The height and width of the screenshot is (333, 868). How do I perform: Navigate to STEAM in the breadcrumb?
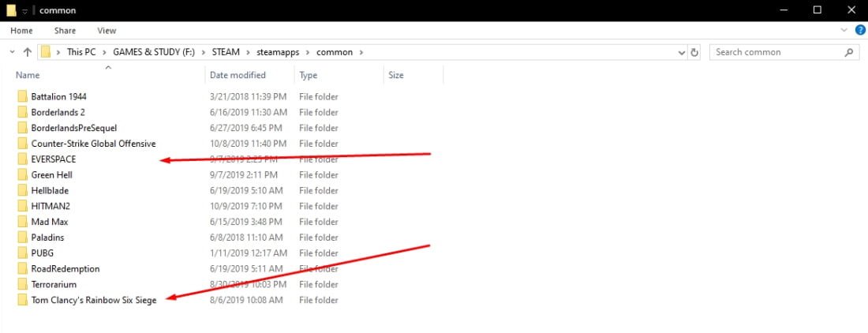225,52
